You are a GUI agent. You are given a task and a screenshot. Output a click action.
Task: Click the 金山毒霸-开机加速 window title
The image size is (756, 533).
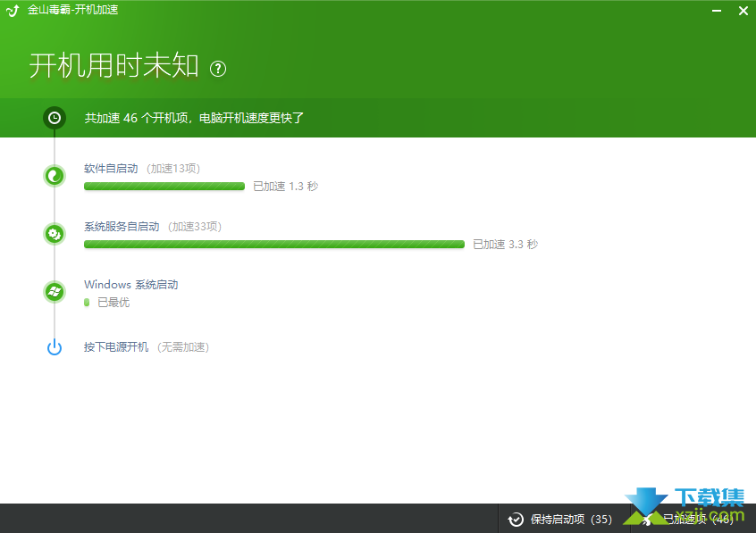[x=72, y=10]
